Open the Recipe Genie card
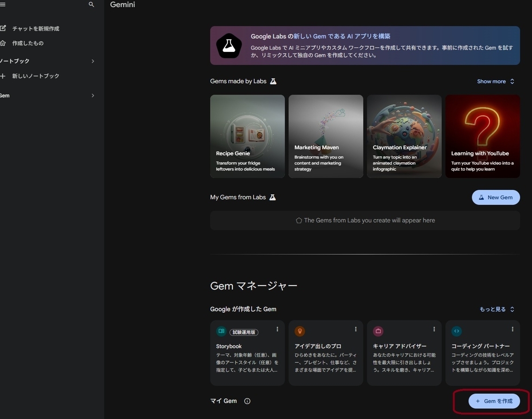532x419 pixels. coord(247,136)
